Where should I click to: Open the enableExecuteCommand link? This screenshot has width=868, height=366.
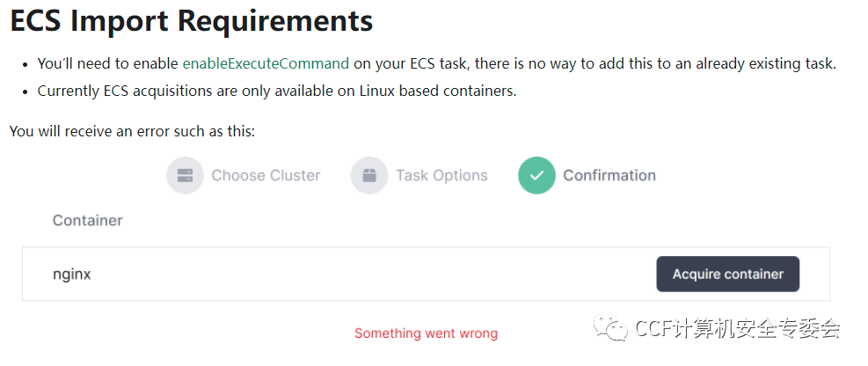[266, 63]
